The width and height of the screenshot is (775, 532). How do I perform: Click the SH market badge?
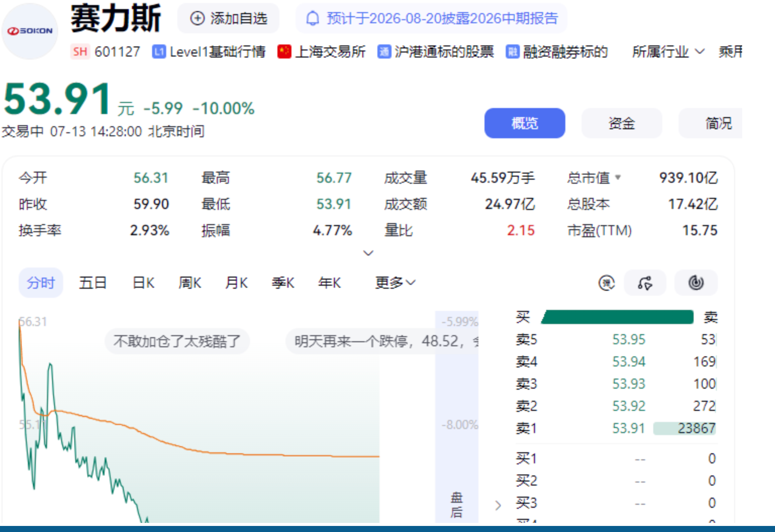[x=80, y=51]
